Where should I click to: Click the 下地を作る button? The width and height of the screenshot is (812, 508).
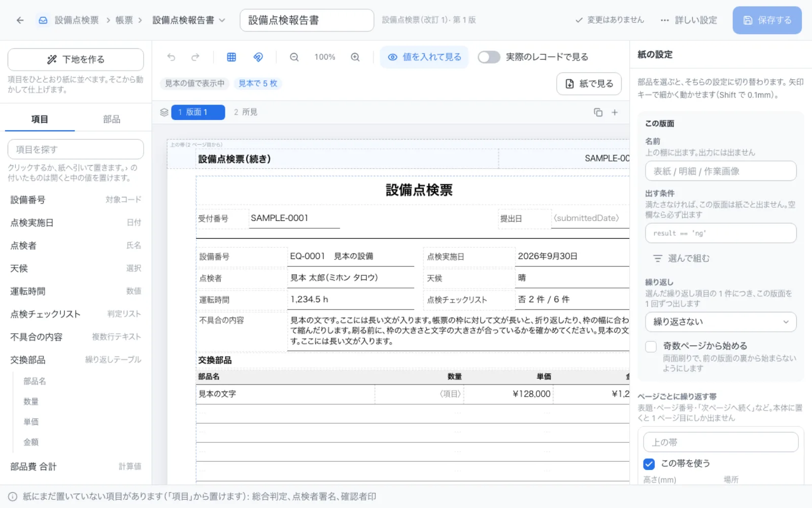(76, 59)
